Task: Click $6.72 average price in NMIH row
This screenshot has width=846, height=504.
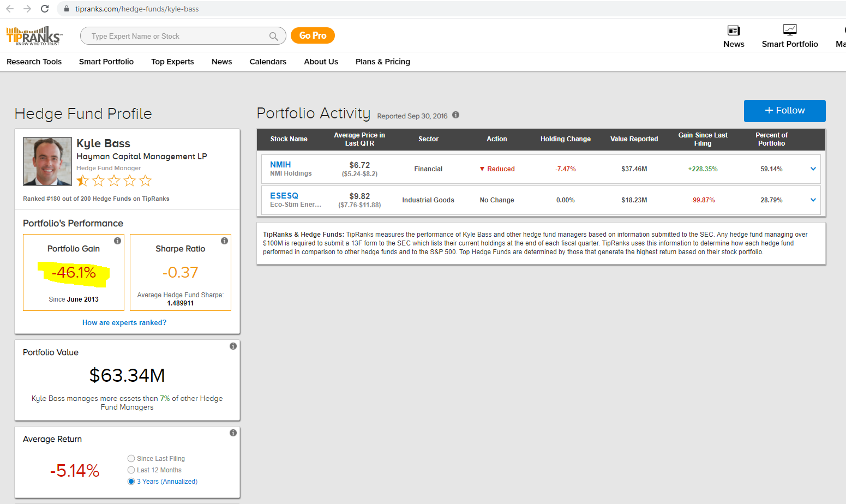Action: click(359, 165)
